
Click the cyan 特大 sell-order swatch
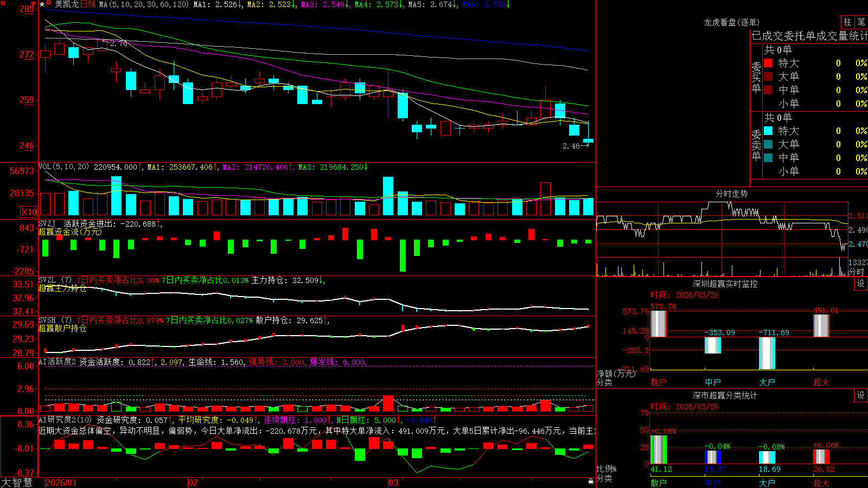coord(768,131)
